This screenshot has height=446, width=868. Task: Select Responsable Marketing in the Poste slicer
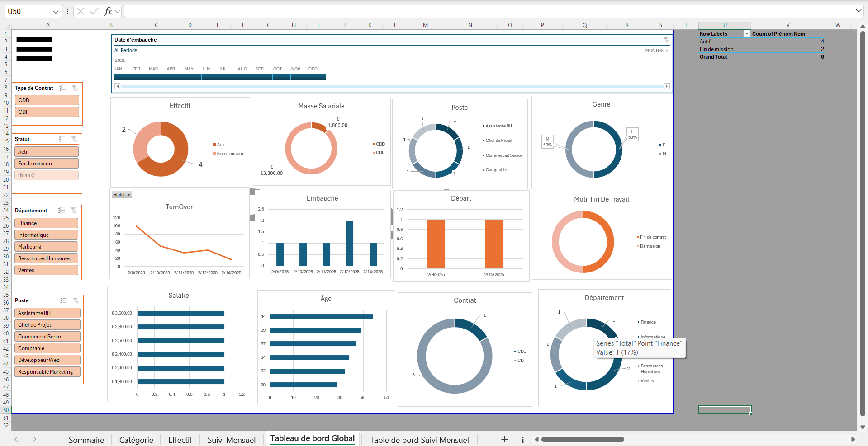[47, 371]
